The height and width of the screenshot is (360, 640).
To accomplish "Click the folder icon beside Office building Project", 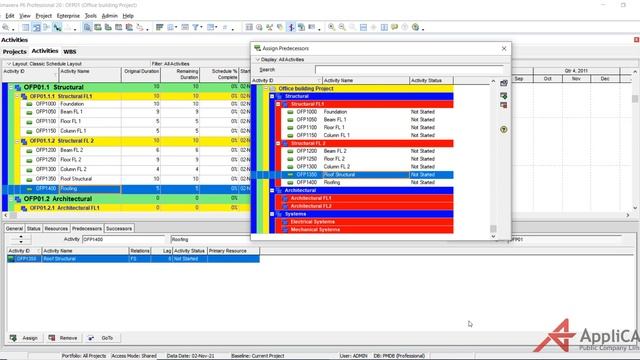I will (x=272, y=89).
